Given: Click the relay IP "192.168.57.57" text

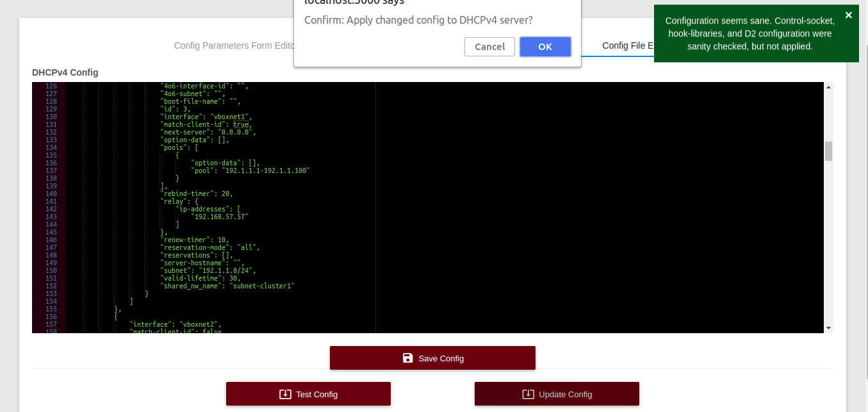Looking at the screenshot, I should point(220,217).
